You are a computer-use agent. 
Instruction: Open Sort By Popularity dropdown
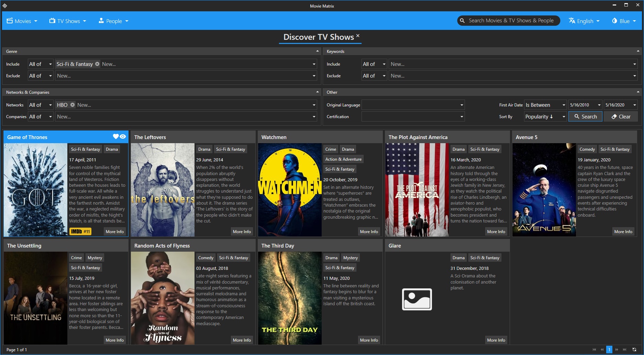pos(545,116)
